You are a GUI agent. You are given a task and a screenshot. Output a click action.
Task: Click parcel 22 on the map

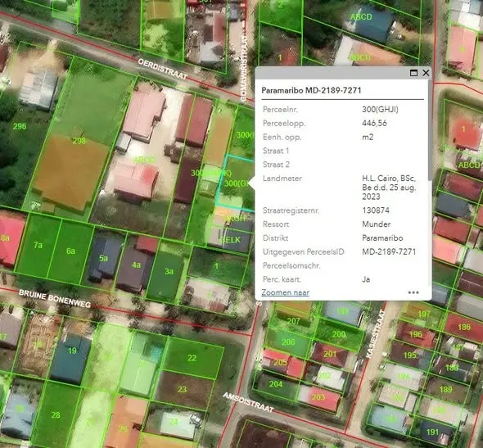point(192,358)
